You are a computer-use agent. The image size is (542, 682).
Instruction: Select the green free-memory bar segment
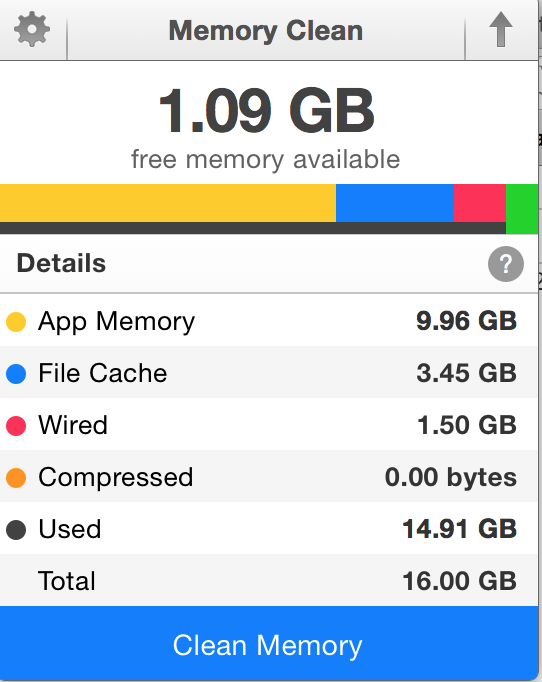(522, 209)
